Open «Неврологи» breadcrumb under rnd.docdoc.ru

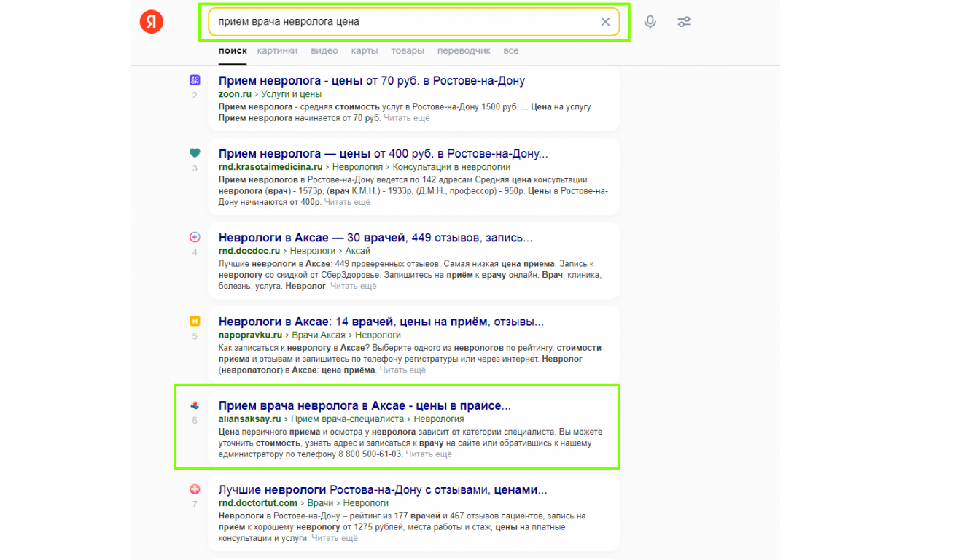point(313,251)
